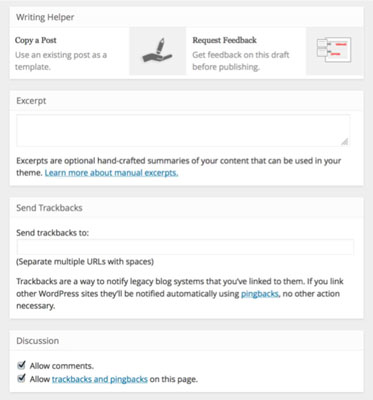Screen dimensions: 373x400
Task: Select the Copy a Post title
Action: [36, 40]
